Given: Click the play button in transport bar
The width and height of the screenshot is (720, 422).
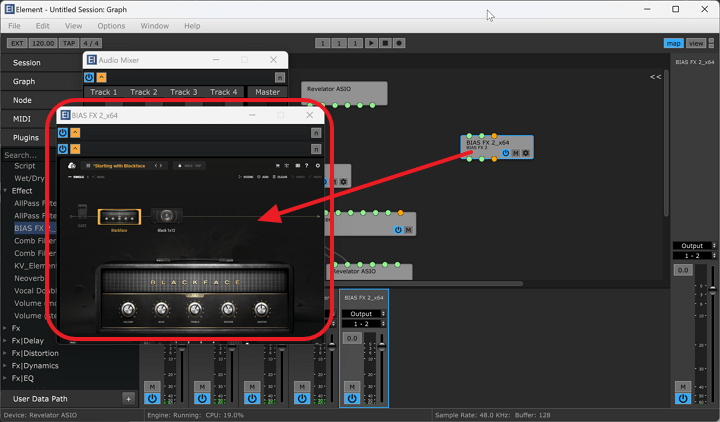Looking at the screenshot, I should coord(371,43).
